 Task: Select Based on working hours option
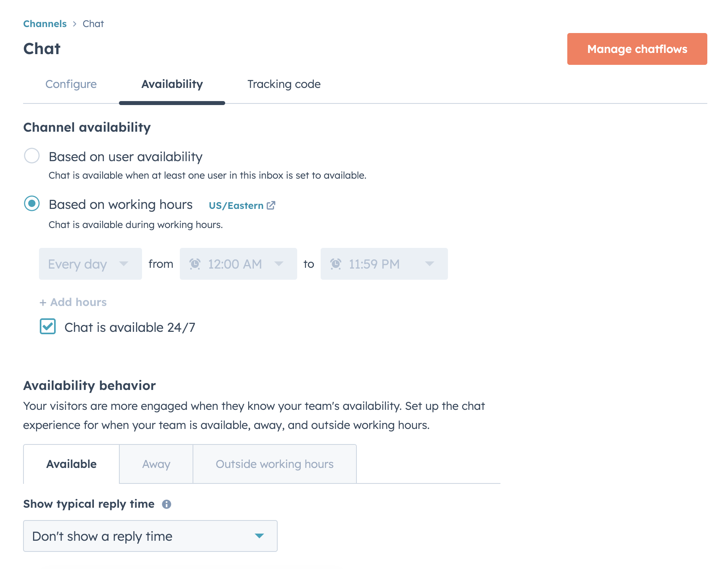[x=32, y=204]
